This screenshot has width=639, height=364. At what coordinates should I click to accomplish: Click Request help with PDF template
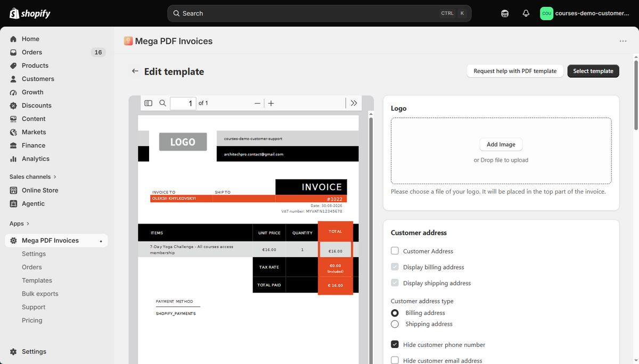click(x=515, y=71)
